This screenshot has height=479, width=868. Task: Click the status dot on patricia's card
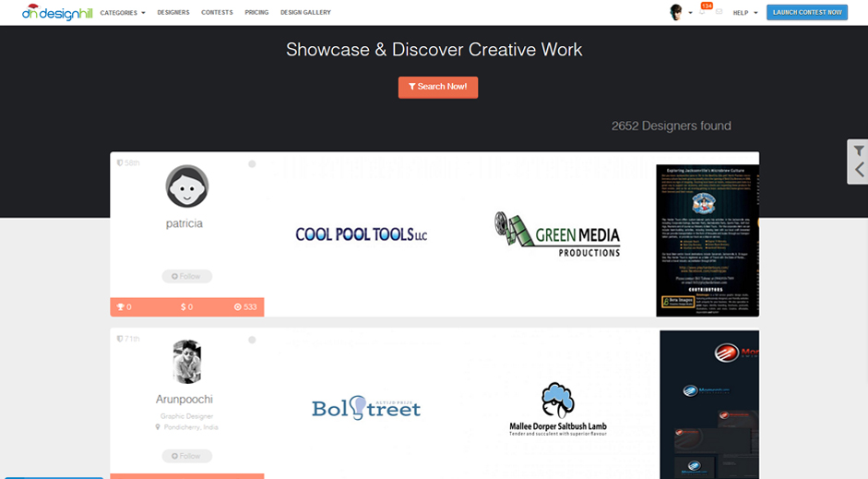(x=252, y=164)
